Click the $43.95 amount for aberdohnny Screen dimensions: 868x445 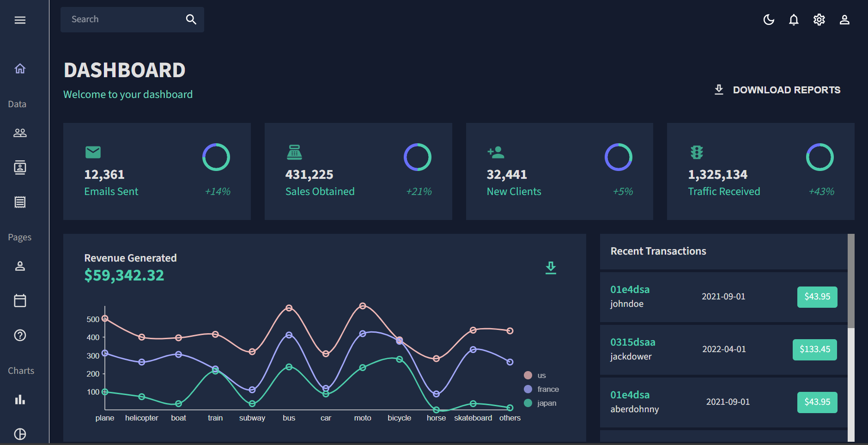(817, 402)
